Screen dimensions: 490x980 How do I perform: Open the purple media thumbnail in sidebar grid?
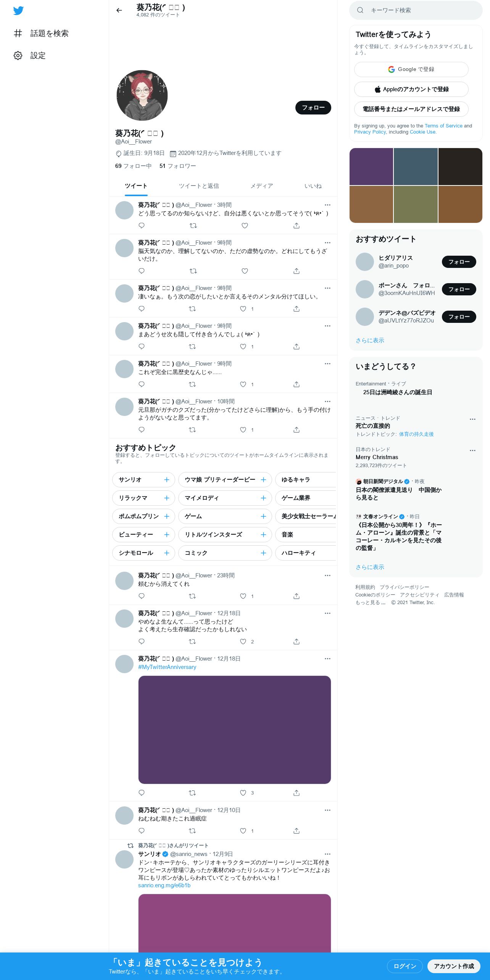tap(371, 166)
